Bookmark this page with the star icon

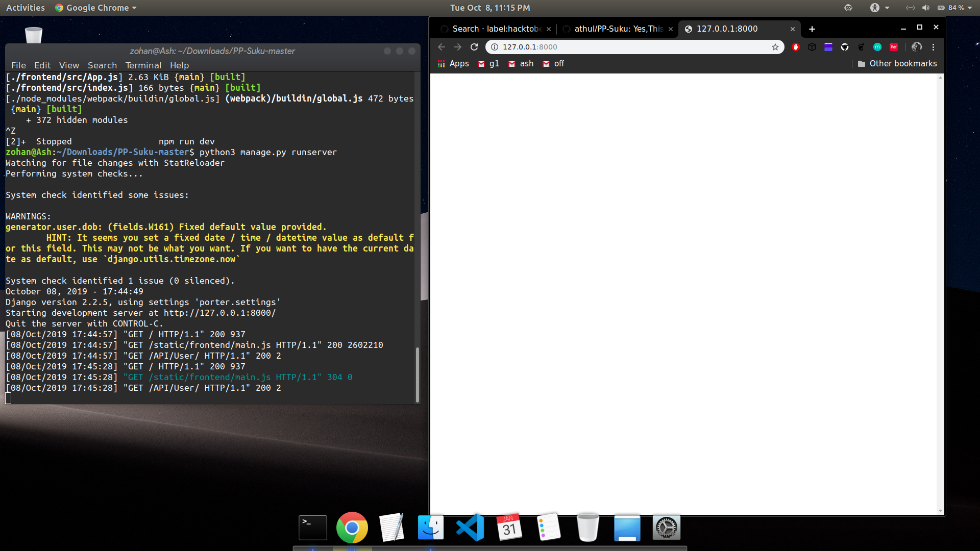pos(775,47)
